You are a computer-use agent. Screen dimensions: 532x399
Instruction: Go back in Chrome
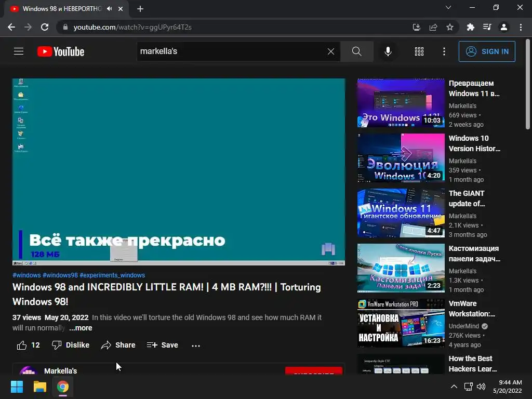point(11,27)
